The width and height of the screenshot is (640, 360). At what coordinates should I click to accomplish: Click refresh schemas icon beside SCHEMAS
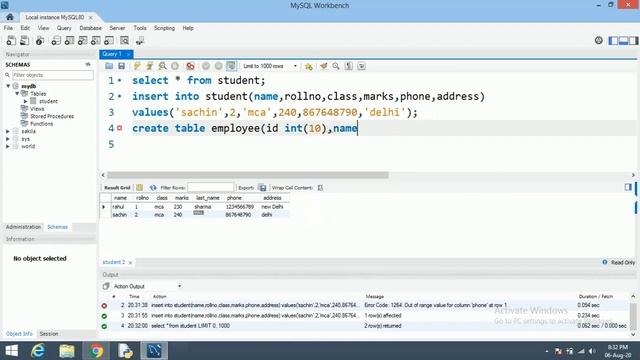tap(88, 64)
